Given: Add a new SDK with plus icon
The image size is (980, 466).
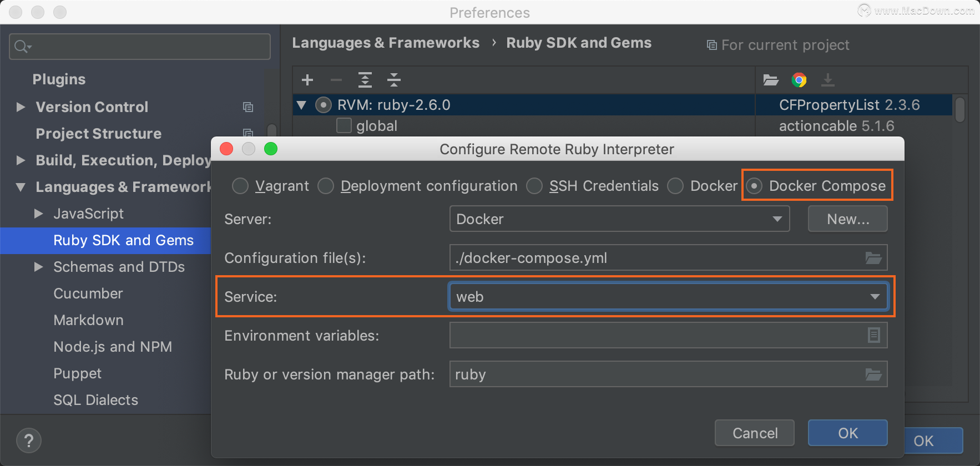Looking at the screenshot, I should click(x=307, y=80).
